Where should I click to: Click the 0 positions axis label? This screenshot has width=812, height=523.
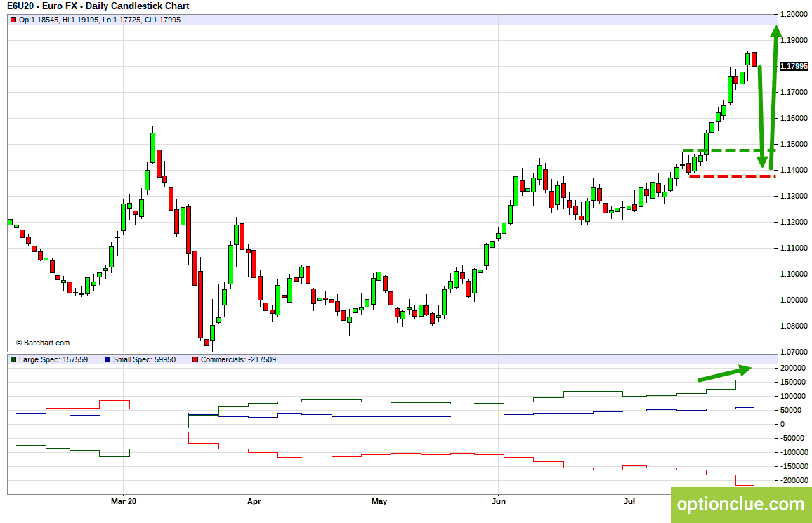(x=782, y=424)
